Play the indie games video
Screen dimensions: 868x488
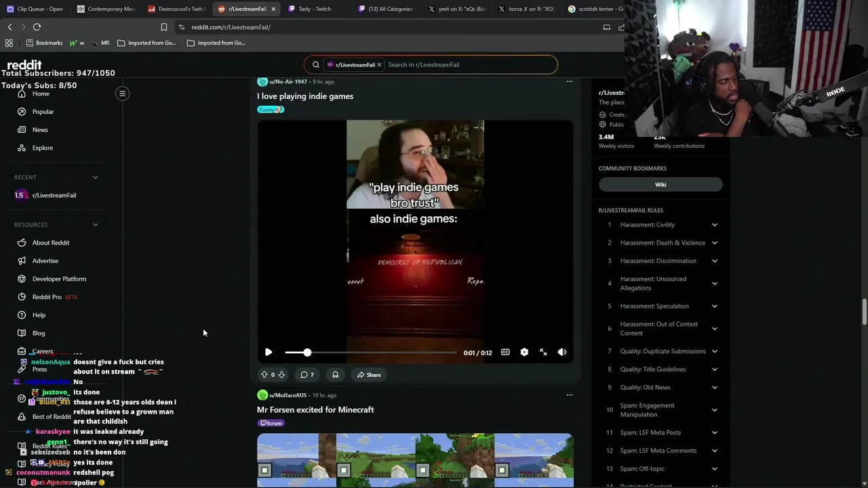(x=269, y=352)
